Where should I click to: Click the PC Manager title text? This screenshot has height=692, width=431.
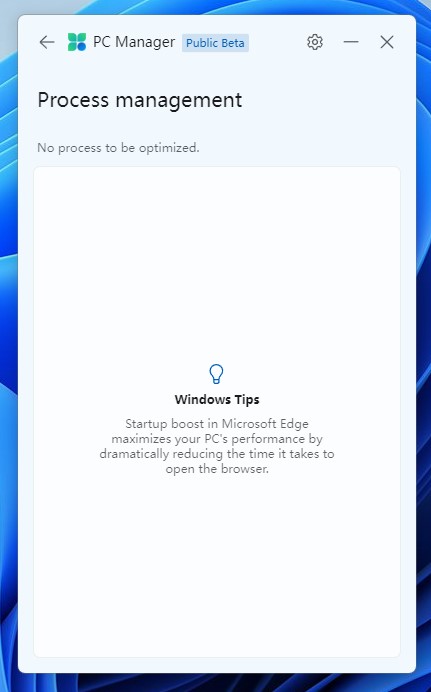134,42
